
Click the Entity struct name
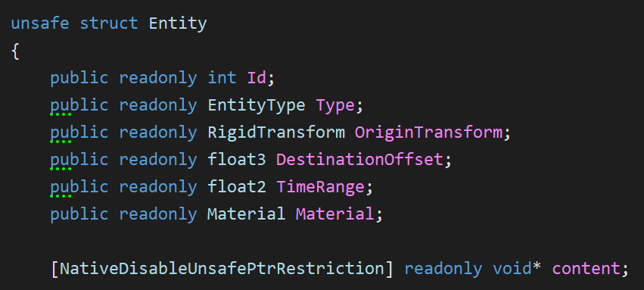pyautogui.click(x=178, y=23)
